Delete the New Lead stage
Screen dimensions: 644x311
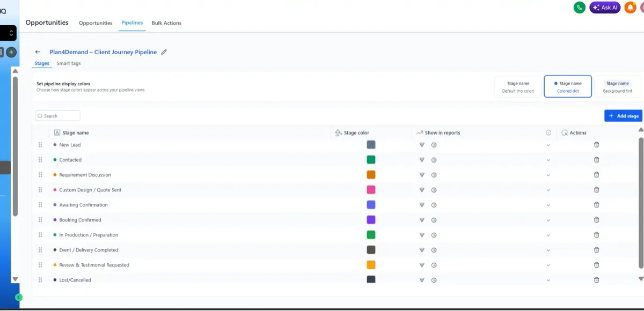pos(596,145)
